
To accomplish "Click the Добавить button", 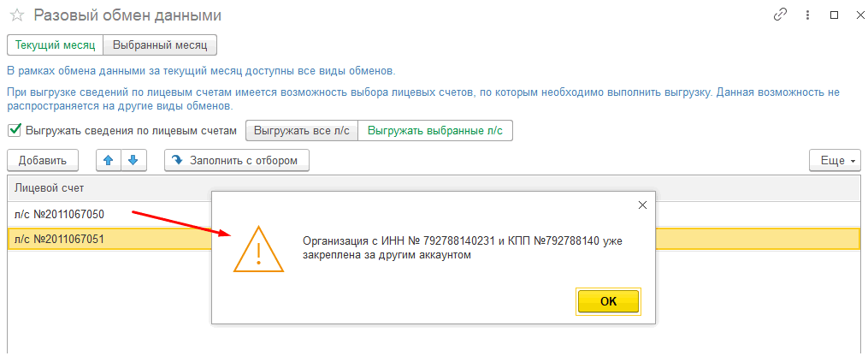I will pos(43,161).
